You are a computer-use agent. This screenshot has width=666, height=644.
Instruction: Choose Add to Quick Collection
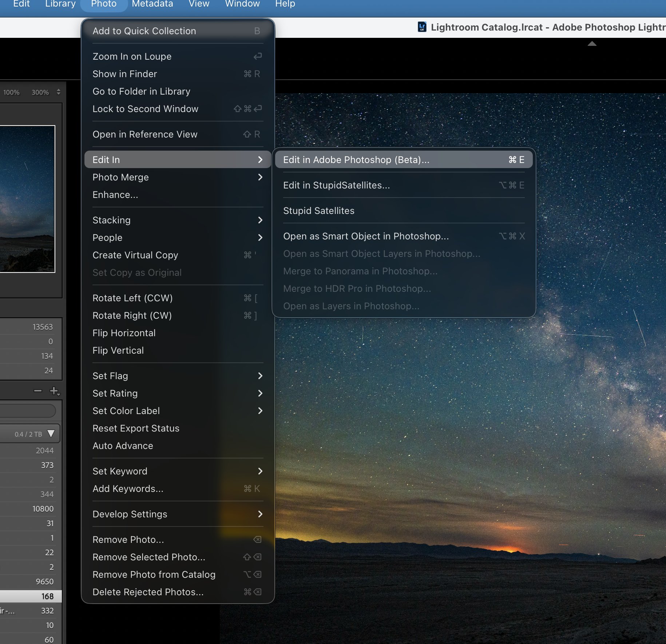pyautogui.click(x=178, y=31)
